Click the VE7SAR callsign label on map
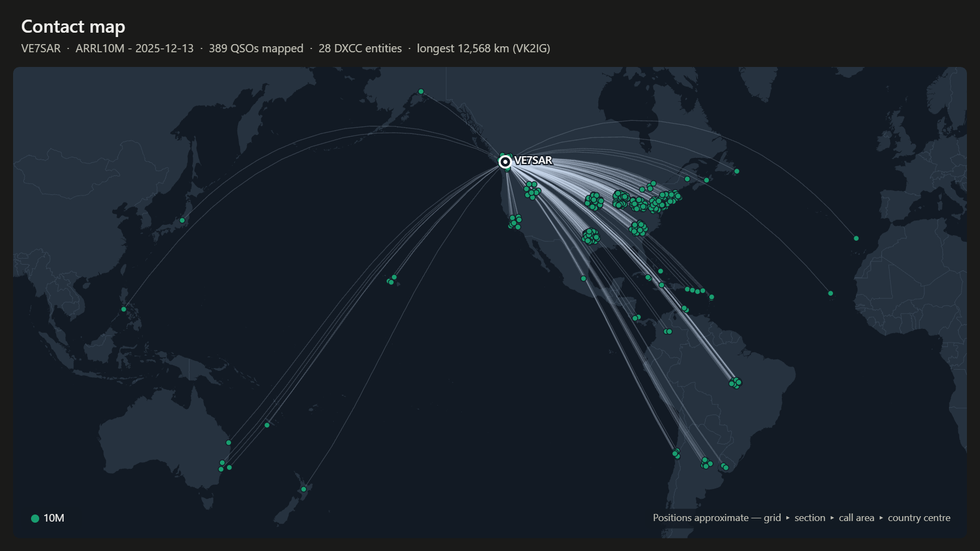 [x=533, y=161]
